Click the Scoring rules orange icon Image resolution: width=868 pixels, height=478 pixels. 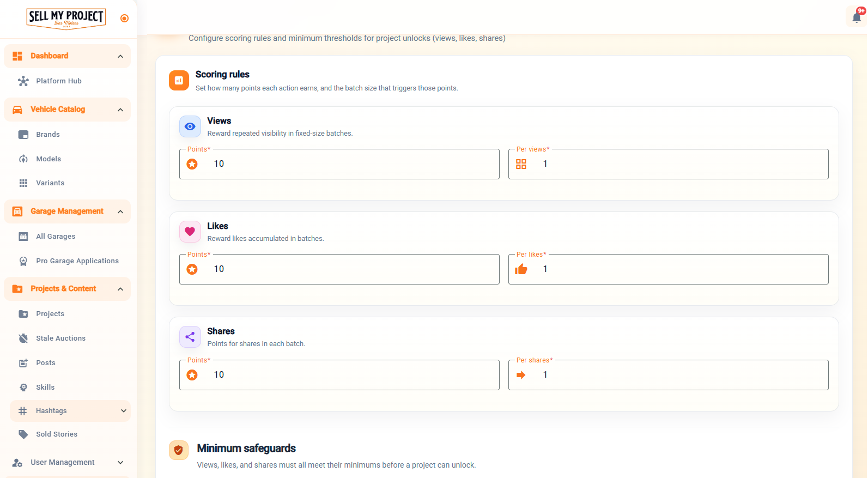click(179, 80)
